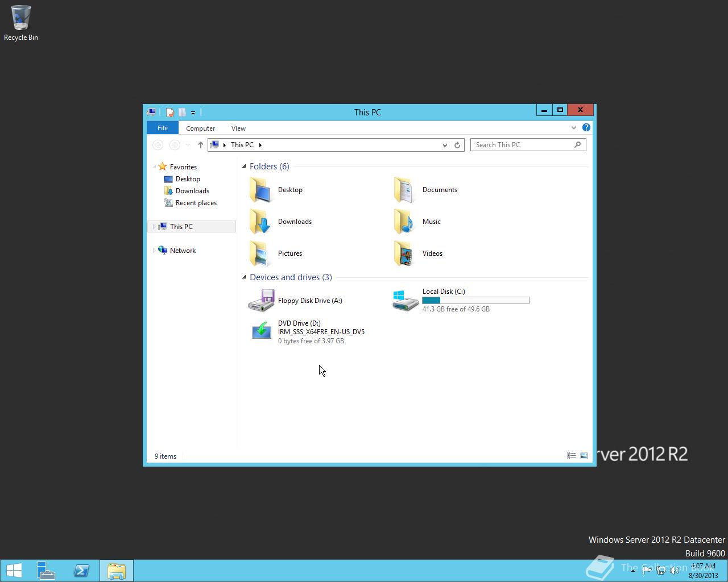Screen dimensions: 728x582
Task: Click the Back navigation arrow
Action: [158, 145]
